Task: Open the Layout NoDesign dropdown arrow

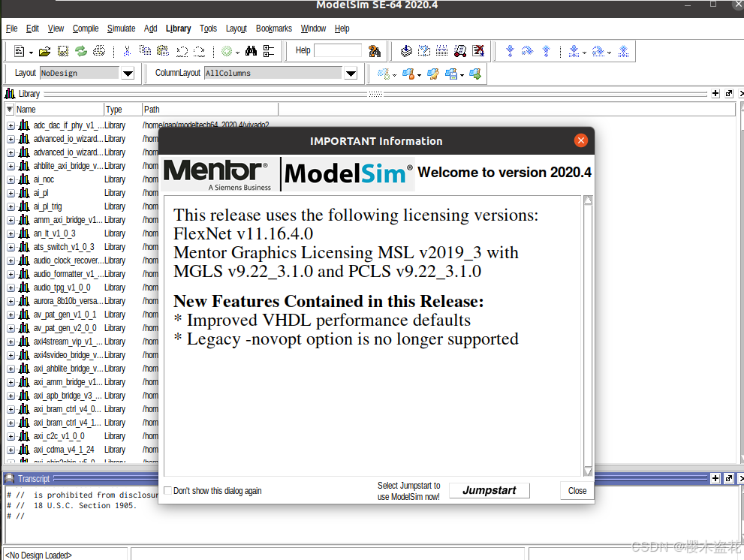Action: (x=128, y=74)
